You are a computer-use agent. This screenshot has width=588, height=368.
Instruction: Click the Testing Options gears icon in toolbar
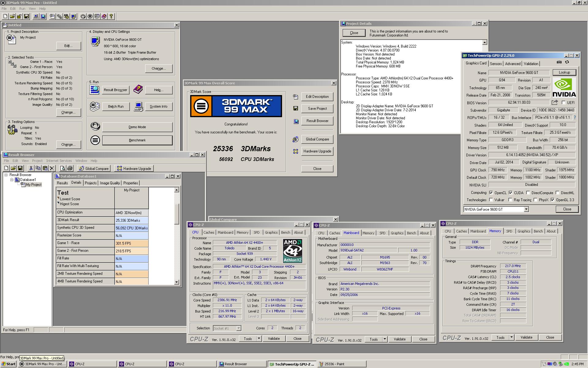point(66,16)
